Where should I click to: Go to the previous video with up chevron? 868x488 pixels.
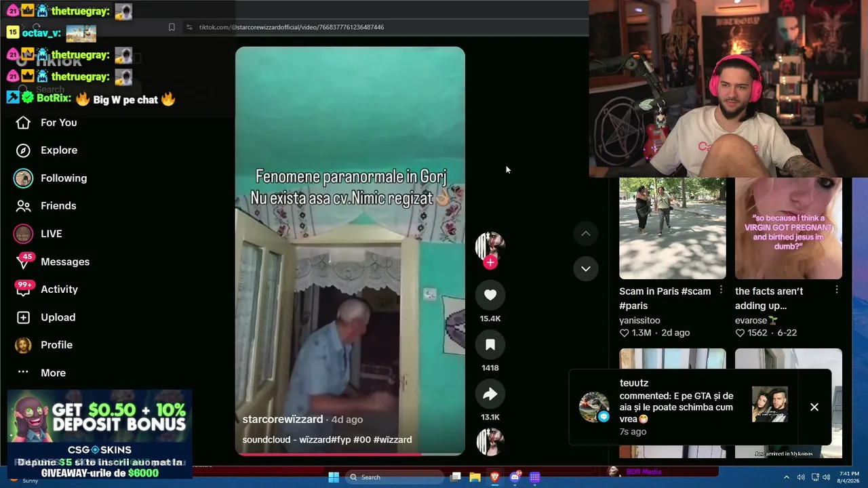click(586, 234)
